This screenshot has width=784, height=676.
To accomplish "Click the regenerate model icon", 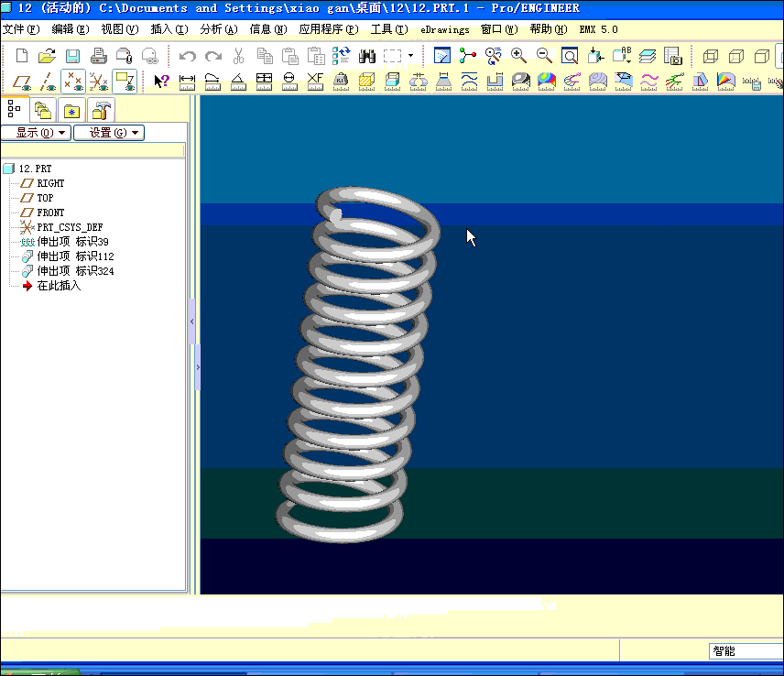I will (x=342, y=56).
